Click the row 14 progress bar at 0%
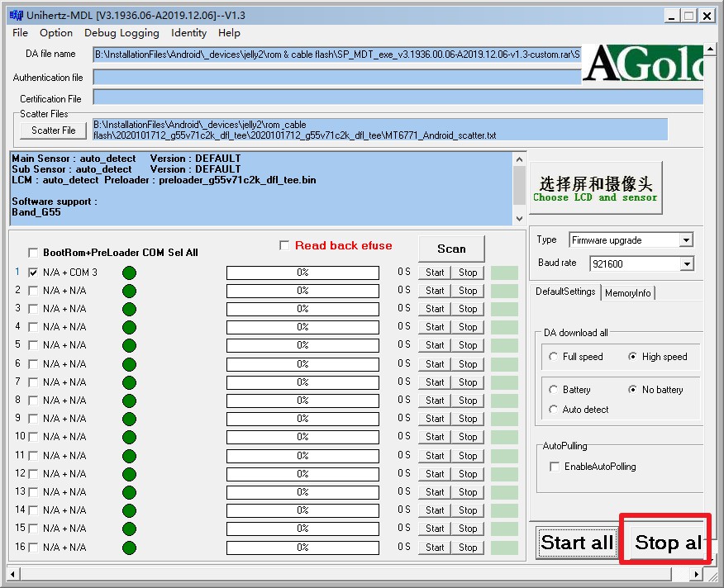The width and height of the screenshot is (724, 588). pos(302,510)
